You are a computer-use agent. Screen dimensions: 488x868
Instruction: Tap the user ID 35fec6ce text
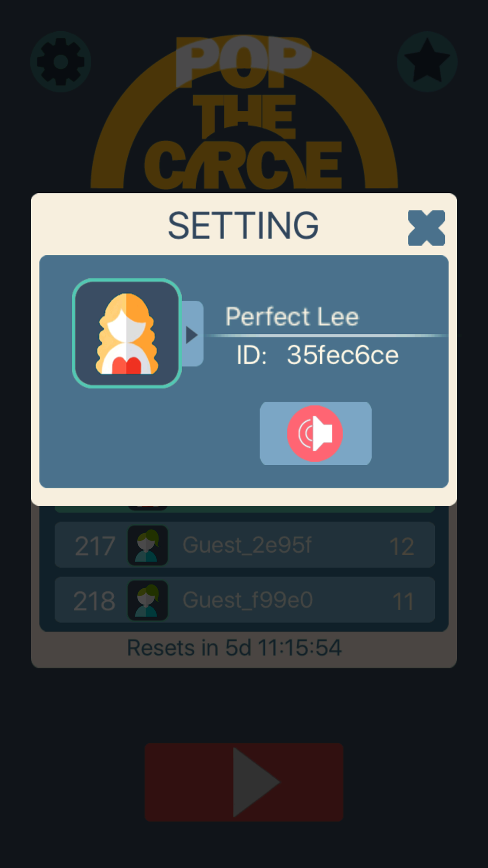click(x=343, y=355)
